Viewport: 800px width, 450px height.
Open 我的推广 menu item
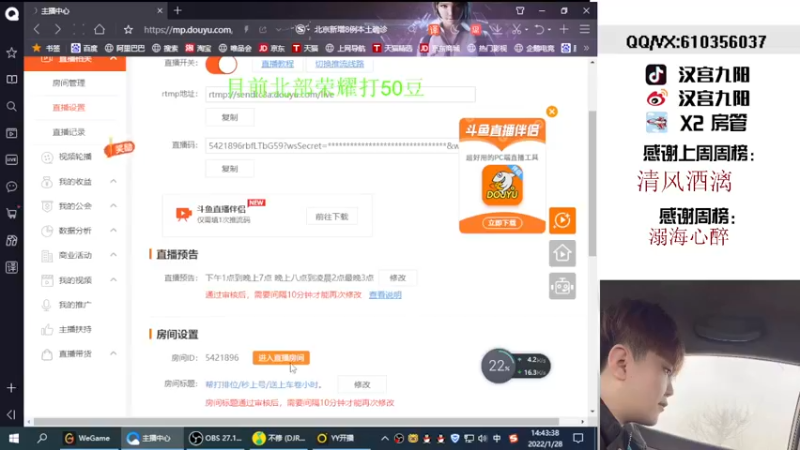[x=75, y=305]
